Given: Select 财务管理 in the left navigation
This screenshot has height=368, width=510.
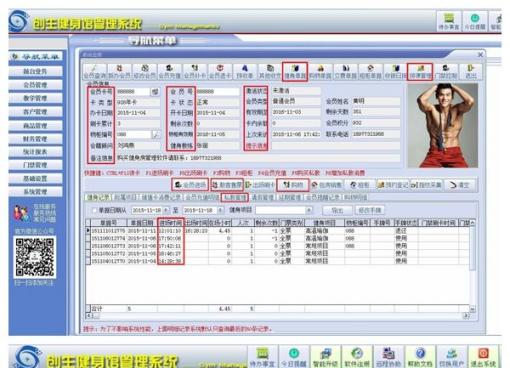Looking at the screenshot, I should (x=35, y=139).
